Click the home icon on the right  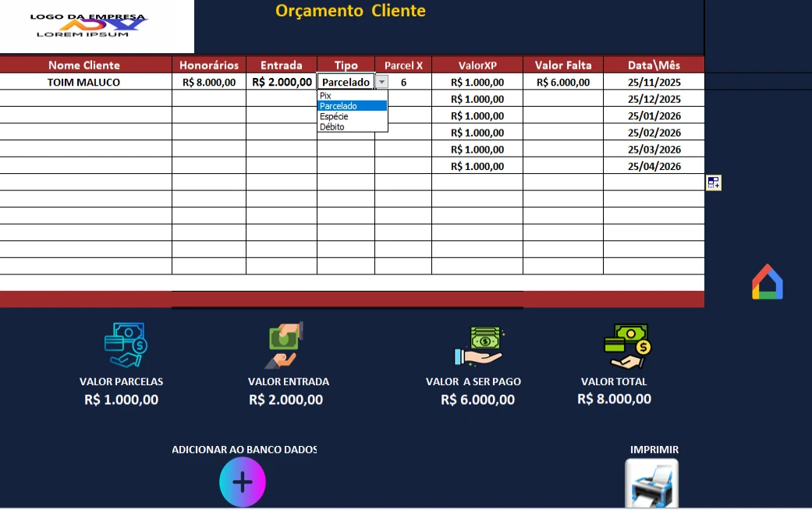pyautogui.click(x=767, y=282)
